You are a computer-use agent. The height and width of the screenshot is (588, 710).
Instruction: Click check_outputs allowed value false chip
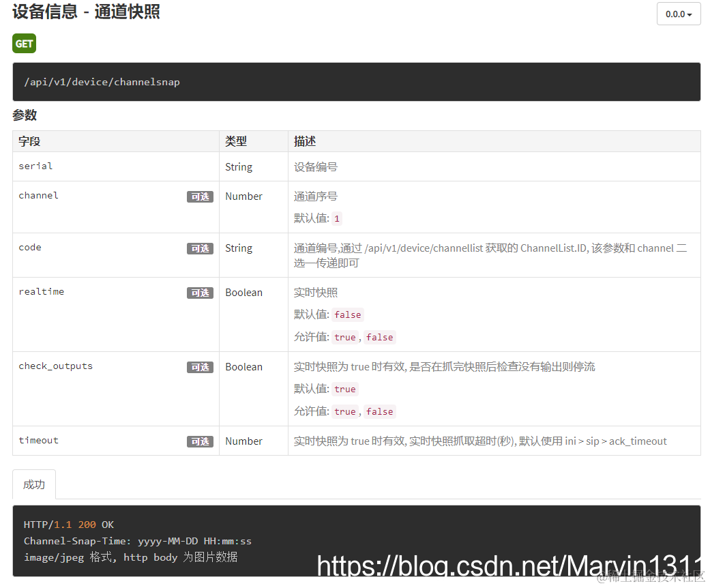(379, 412)
